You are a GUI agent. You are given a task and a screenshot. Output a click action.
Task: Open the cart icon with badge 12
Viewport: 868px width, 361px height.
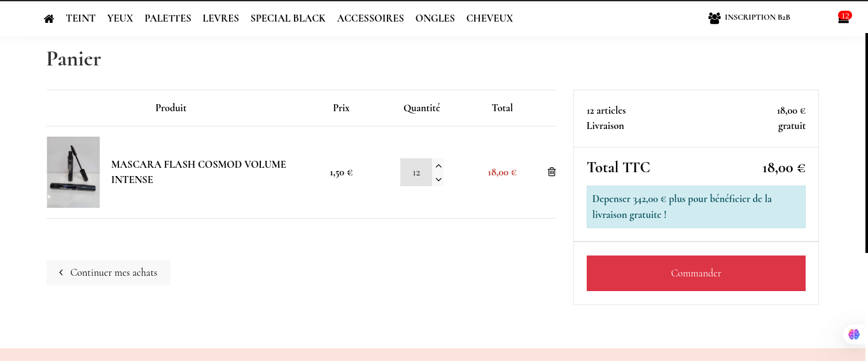coord(844,18)
